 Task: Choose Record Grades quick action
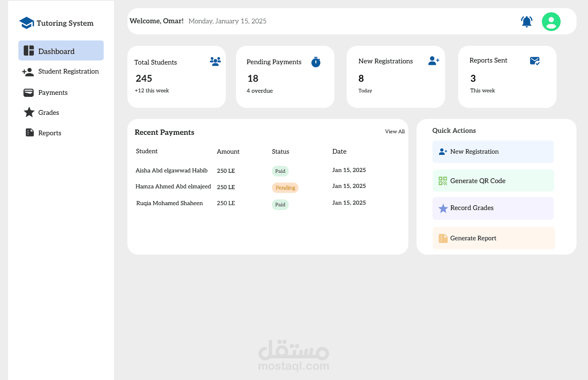[493, 208]
